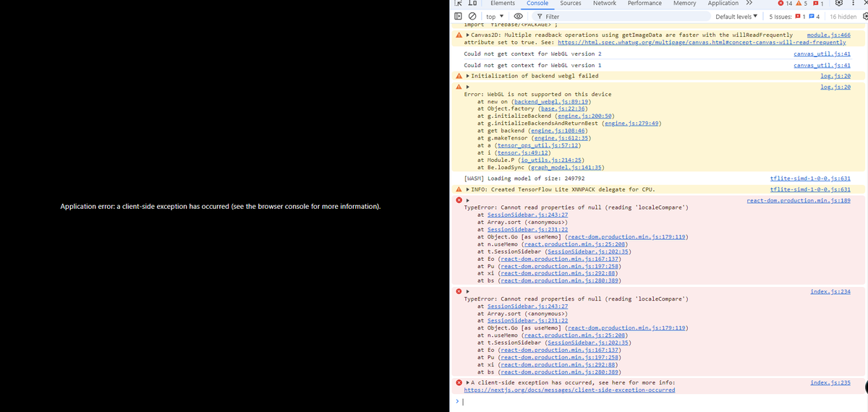The image size is (868, 412).
Task: Toggle the device toolbar icon
Action: (471, 4)
